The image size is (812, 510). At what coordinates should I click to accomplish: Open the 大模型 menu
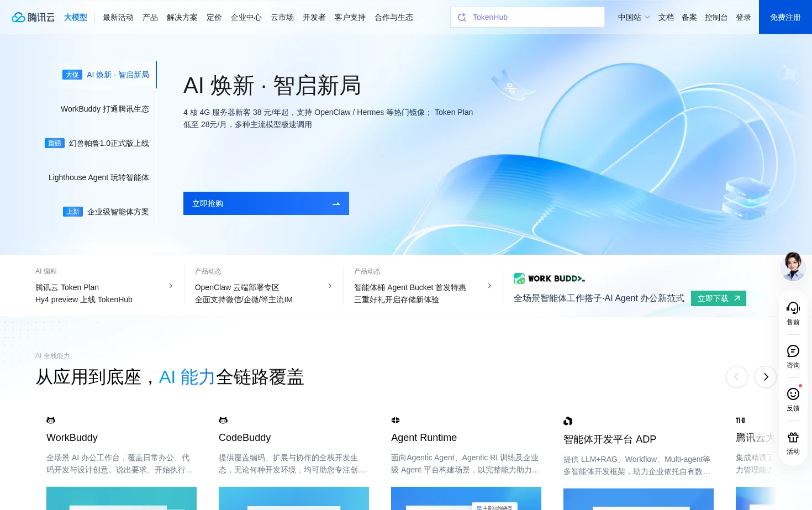(76, 17)
